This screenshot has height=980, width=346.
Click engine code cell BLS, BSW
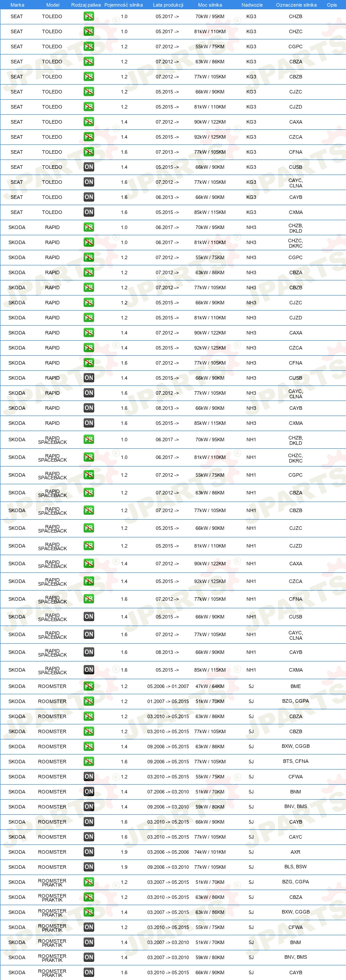pos(296,867)
